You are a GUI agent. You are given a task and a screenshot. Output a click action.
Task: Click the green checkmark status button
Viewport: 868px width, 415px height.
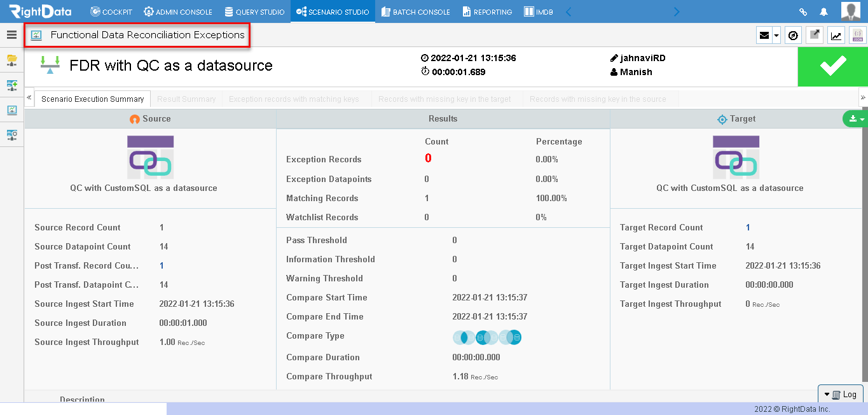coord(833,67)
